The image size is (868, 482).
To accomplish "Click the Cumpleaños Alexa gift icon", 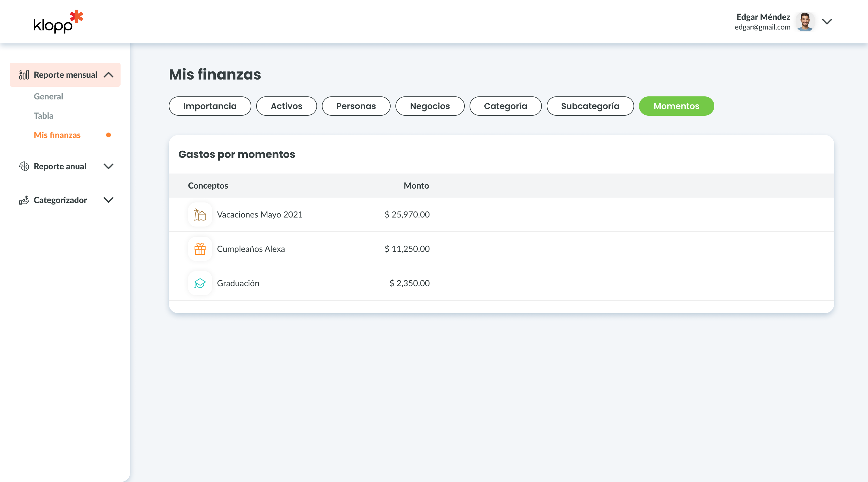I will 200,249.
